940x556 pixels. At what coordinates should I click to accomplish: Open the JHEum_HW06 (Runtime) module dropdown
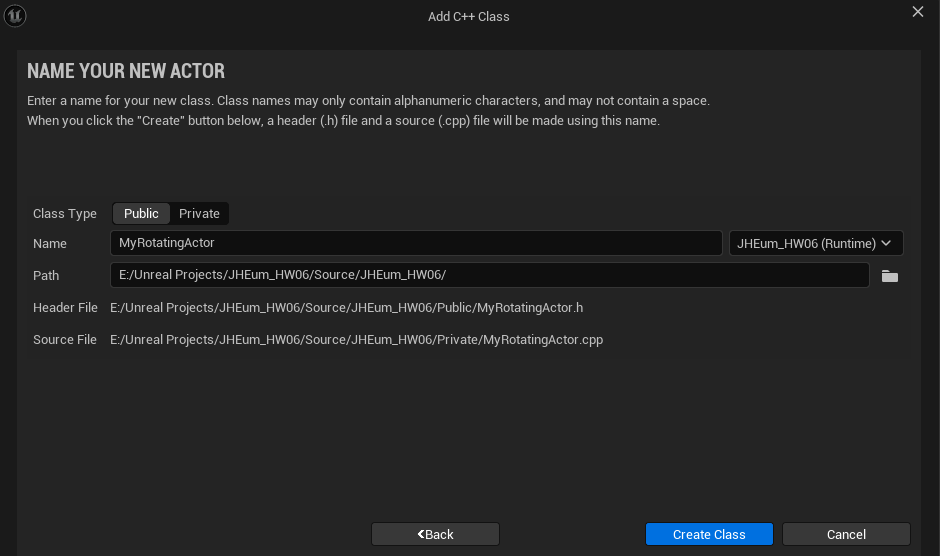(x=815, y=244)
